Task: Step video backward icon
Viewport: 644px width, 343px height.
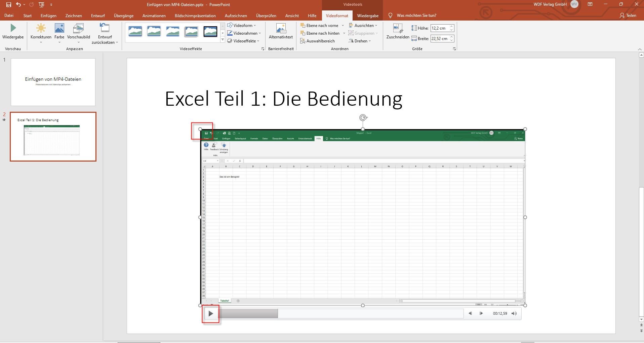Action: [x=470, y=313]
